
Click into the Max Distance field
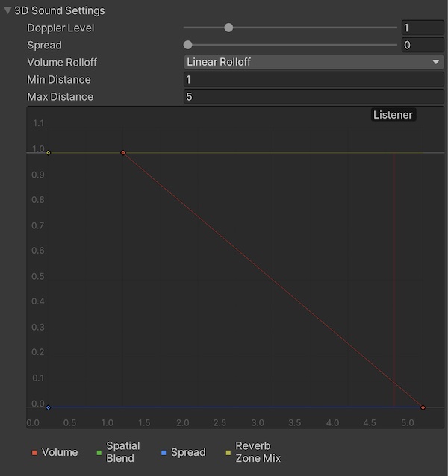coord(314,96)
